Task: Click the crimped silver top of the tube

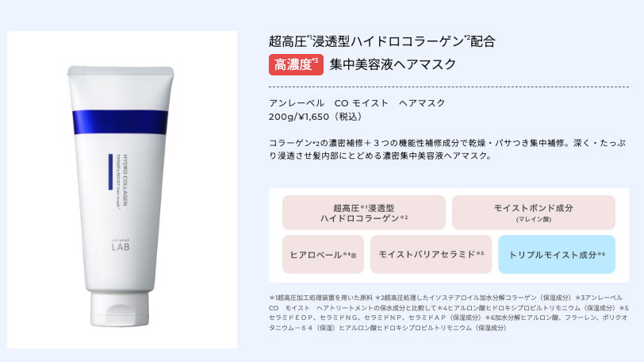Action: (x=121, y=71)
